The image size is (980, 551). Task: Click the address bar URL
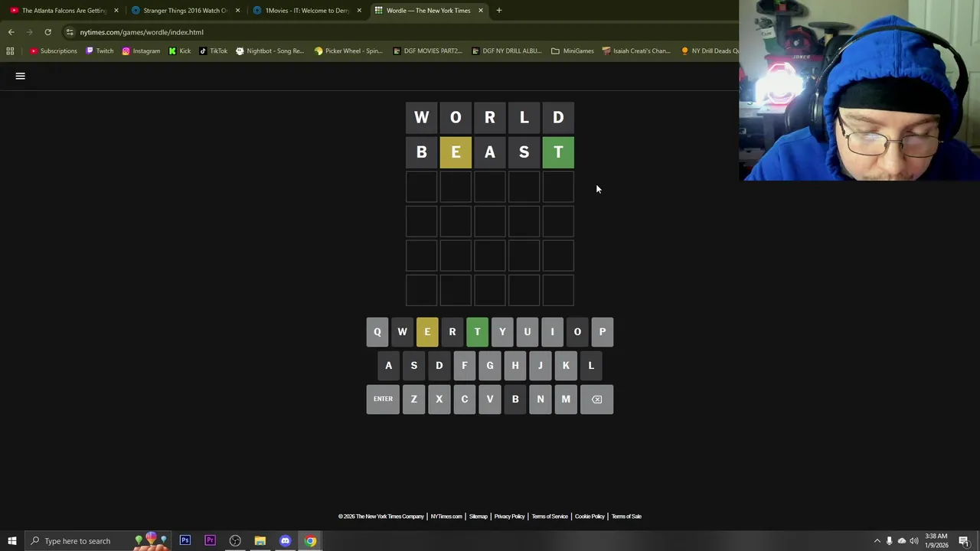tap(142, 32)
